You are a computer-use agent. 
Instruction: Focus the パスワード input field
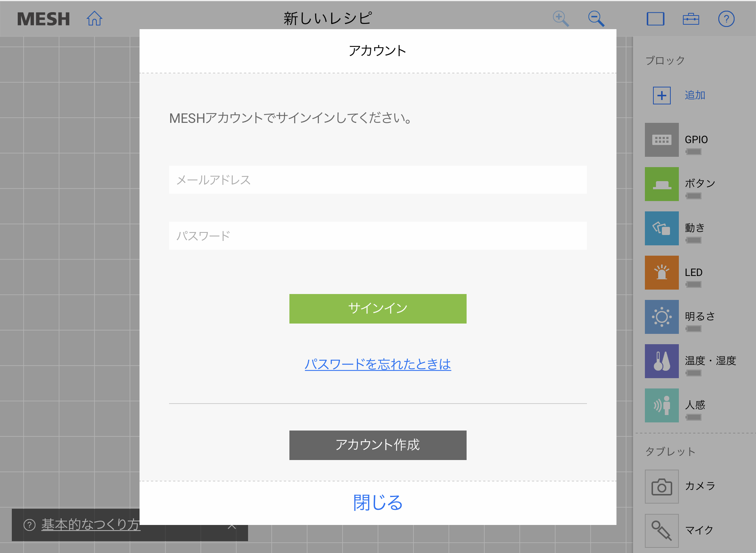(378, 236)
